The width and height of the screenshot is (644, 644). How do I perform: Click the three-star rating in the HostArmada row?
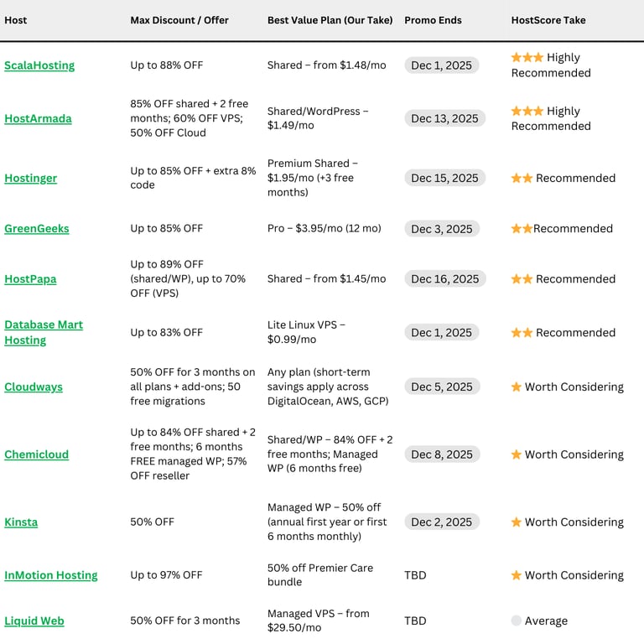[527, 111]
